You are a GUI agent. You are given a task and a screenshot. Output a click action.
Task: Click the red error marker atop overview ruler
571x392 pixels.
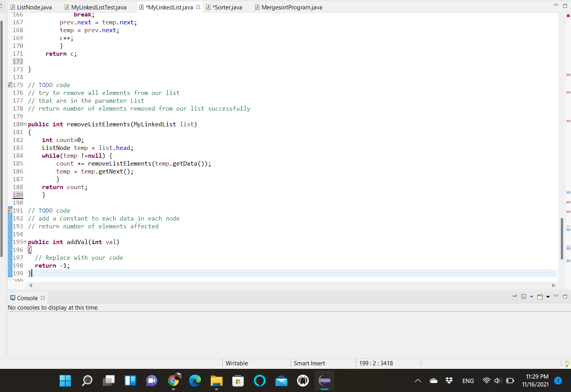[568, 16]
